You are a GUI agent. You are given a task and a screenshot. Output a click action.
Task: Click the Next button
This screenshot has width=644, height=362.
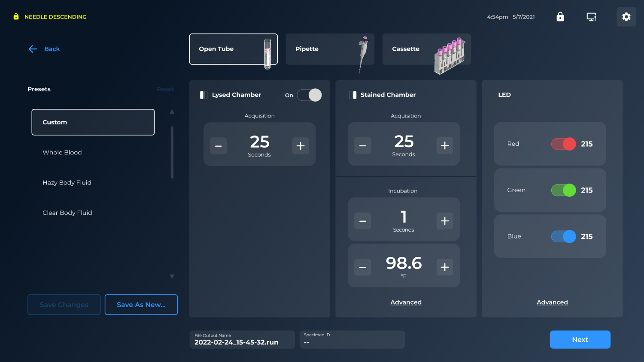(x=580, y=339)
